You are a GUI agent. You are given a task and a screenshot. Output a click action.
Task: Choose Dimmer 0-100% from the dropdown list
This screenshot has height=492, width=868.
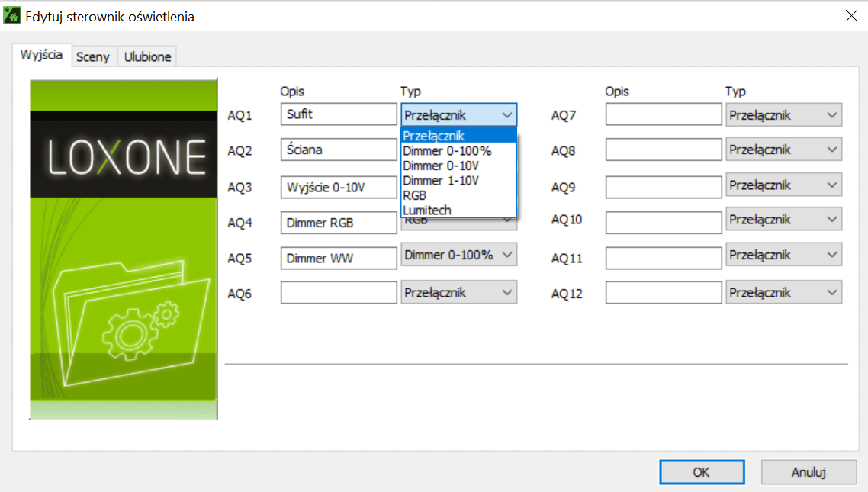pyautogui.click(x=447, y=151)
